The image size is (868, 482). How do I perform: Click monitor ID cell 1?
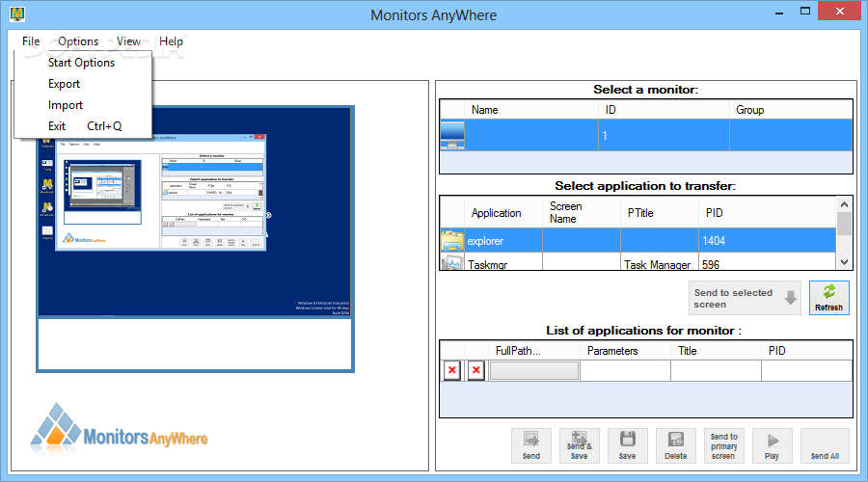click(664, 136)
